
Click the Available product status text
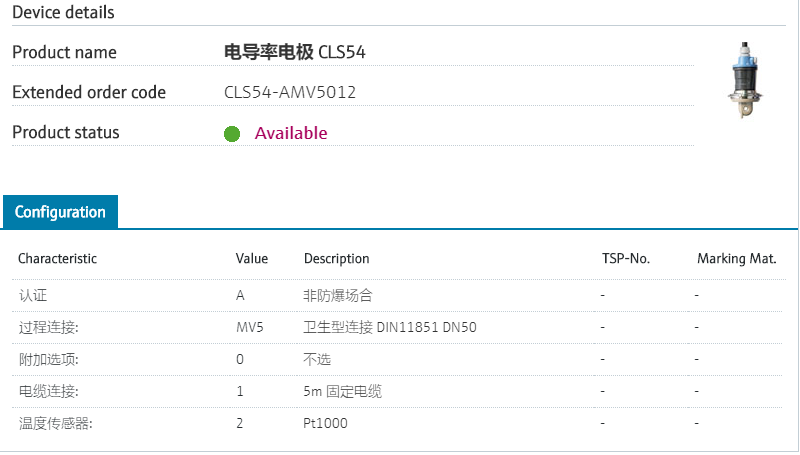click(x=291, y=134)
